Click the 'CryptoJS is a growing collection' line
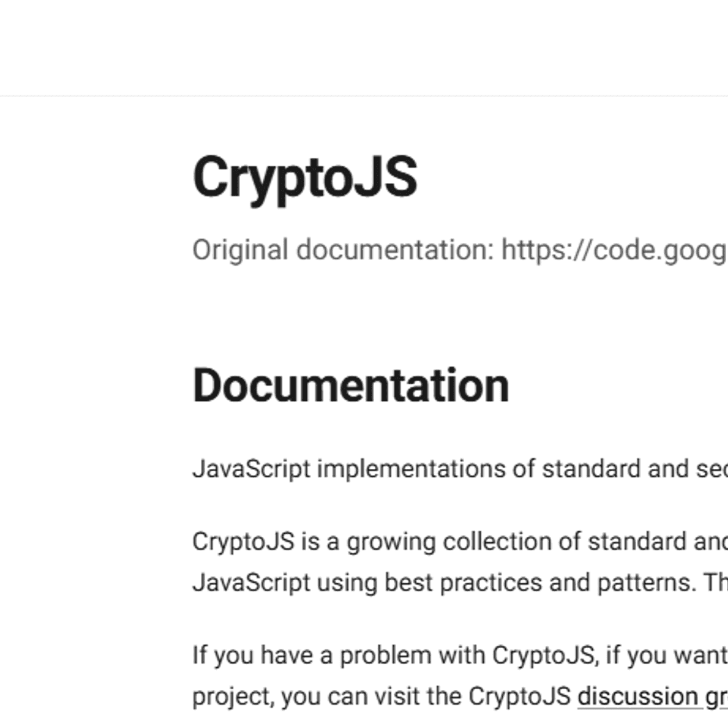Screen dimensions: 728x728 pyautogui.click(x=460, y=542)
